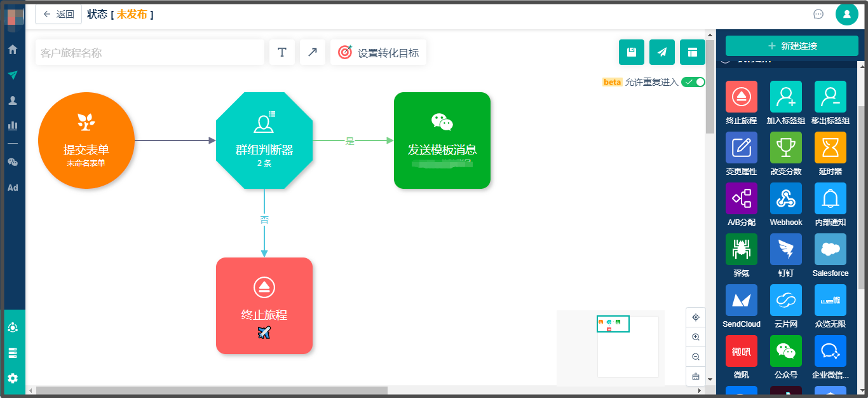Select the 终止旅程 red node on canvas
Viewport: 868px width, 398px height.
264,306
